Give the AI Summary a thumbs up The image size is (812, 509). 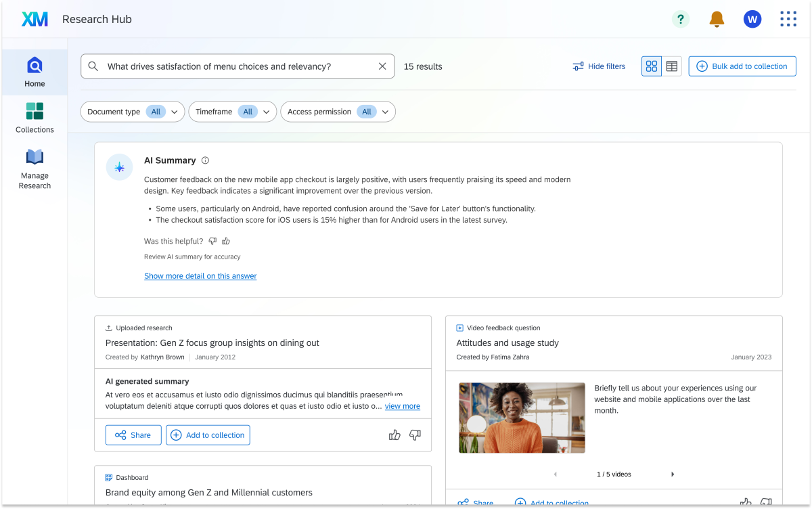225,241
